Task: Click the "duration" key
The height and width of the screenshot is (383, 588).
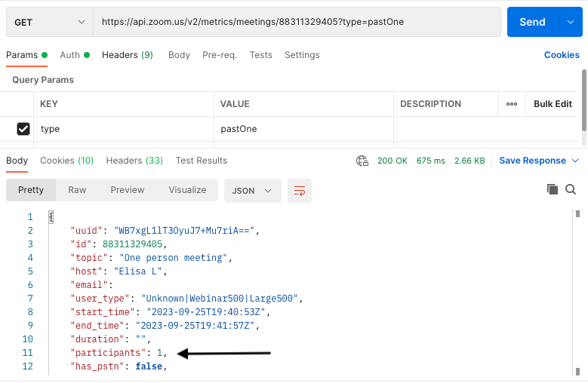Action: 97,339
